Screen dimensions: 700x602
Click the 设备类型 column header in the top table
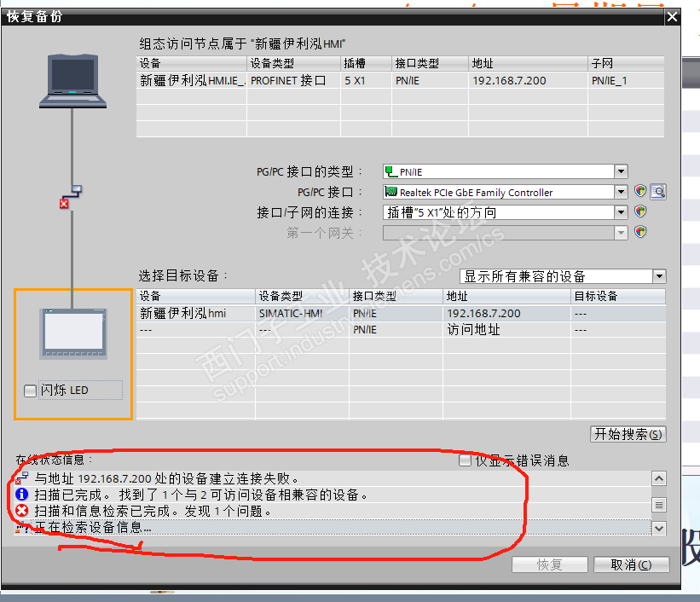(294, 63)
